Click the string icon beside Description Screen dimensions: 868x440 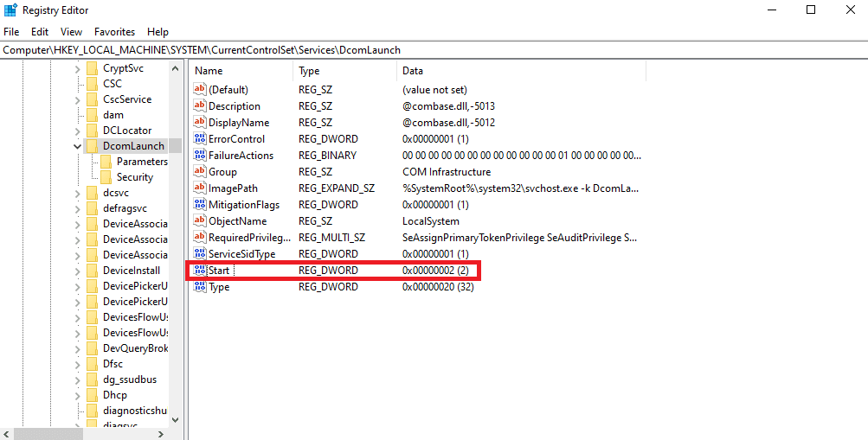(x=199, y=105)
